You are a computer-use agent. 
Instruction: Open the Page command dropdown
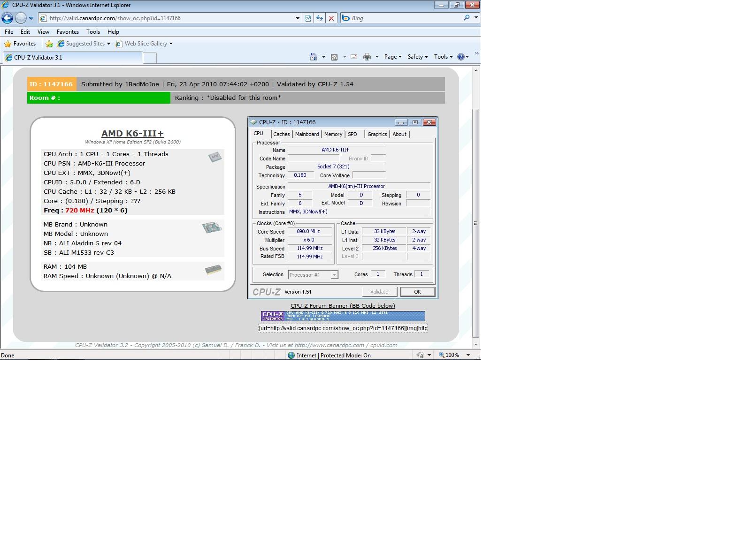pyautogui.click(x=393, y=57)
